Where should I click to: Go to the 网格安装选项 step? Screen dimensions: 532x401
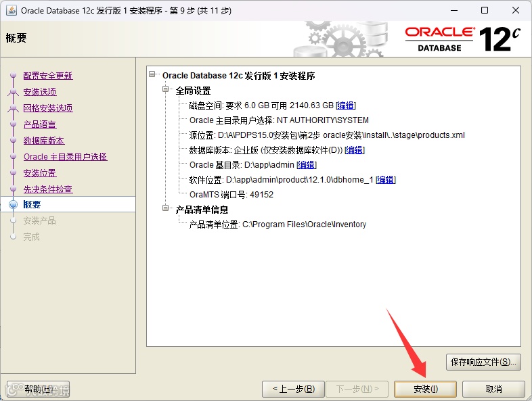(48, 108)
